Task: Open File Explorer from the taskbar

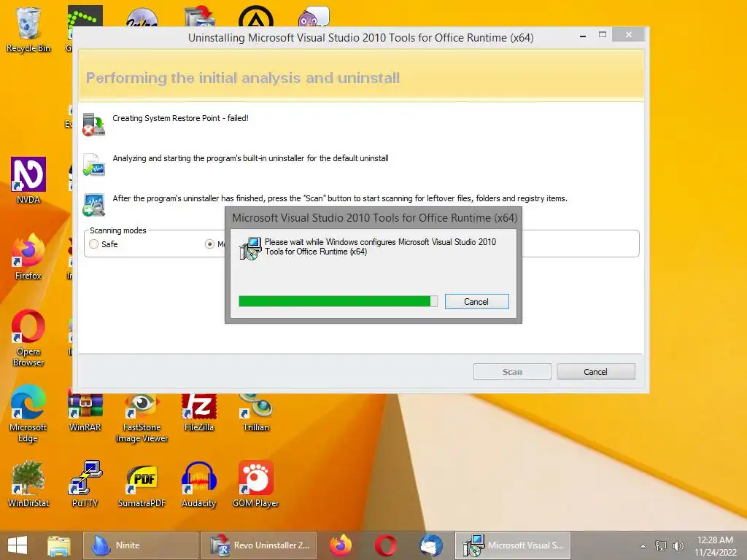Action: 59,545
